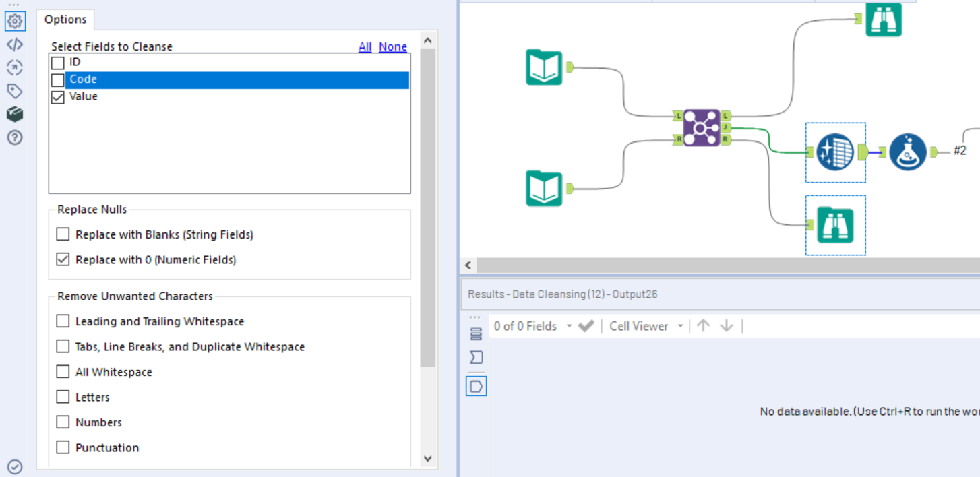The image size is (980, 477).
Task: Open the workflow Configuration gear icon
Action: [15, 21]
